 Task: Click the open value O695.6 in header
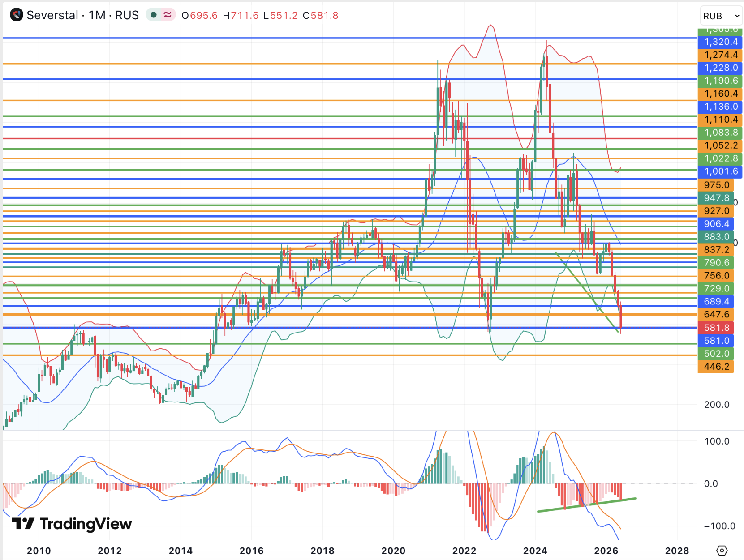point(200,16)
